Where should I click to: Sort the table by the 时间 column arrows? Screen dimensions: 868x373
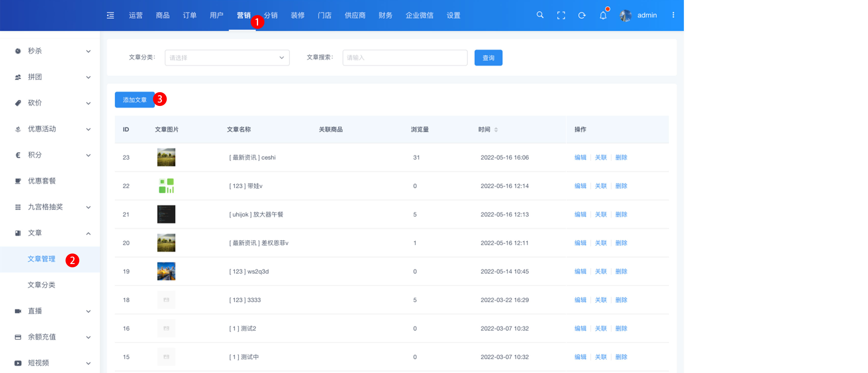[x=496, y=129]
